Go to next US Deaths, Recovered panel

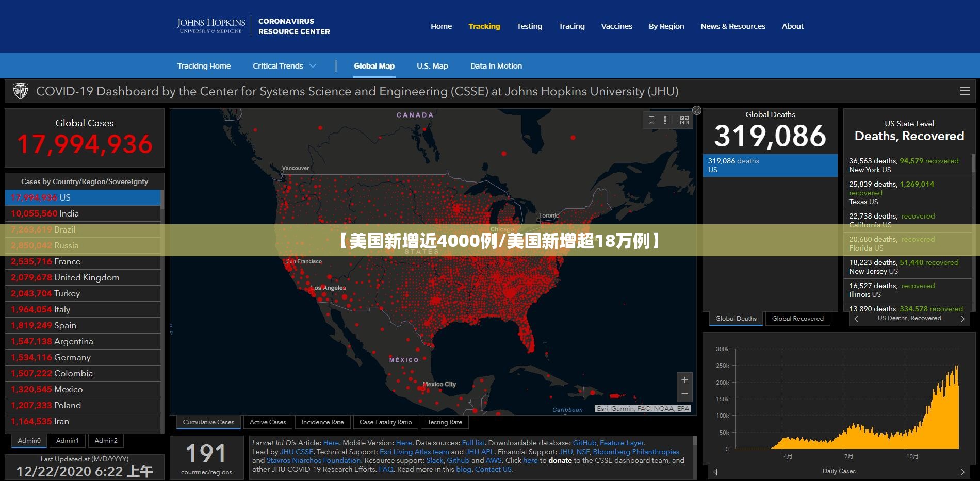(x=962, y=319)
